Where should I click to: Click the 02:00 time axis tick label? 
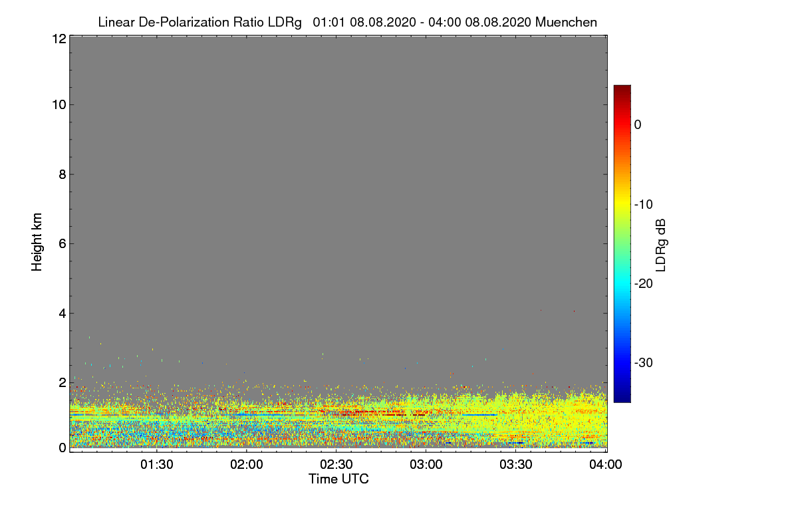click(247, 464)
